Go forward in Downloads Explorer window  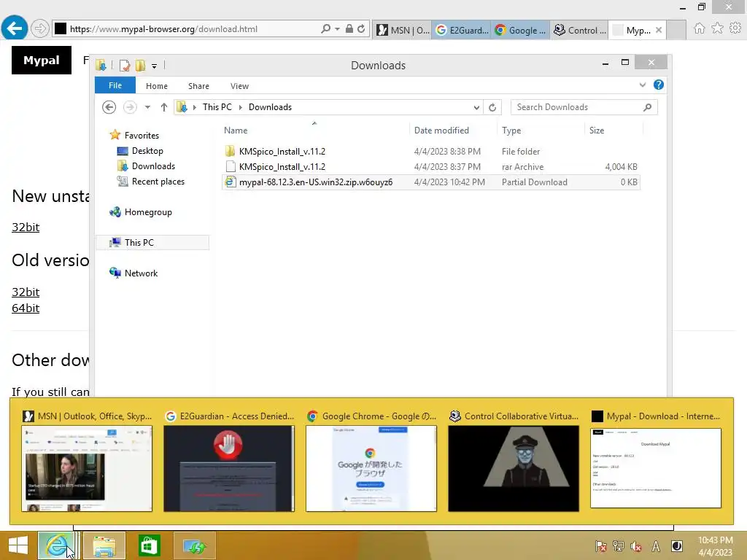point(130,107)
